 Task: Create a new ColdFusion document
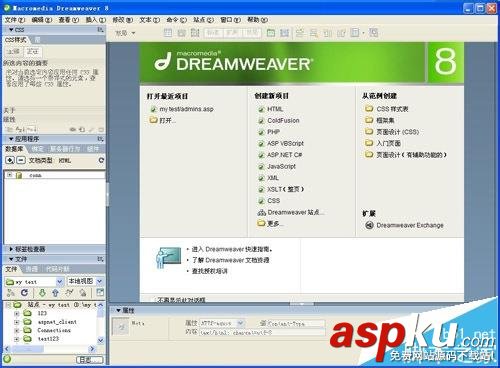pyautogui.click(x=279, y=120)
